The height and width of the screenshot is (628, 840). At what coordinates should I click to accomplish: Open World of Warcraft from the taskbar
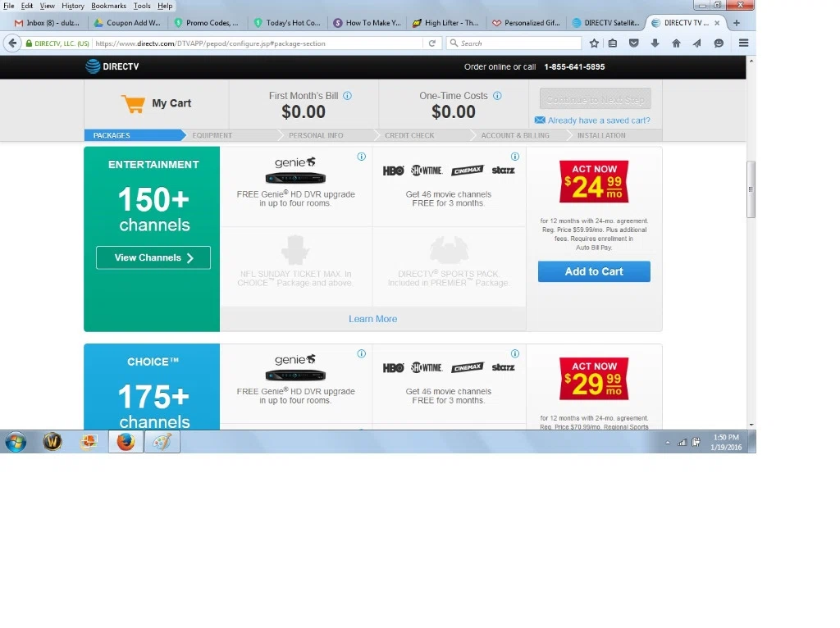pyautogui.click(x=52, y=442)
